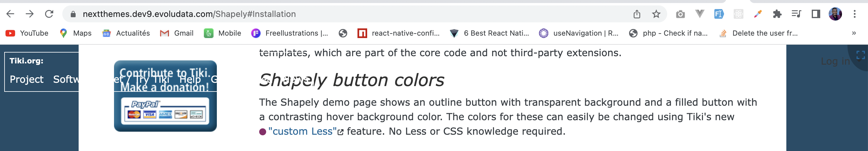868x151 pixels.
Task: Open the color picker extension icon
Action: pos(758,14)
